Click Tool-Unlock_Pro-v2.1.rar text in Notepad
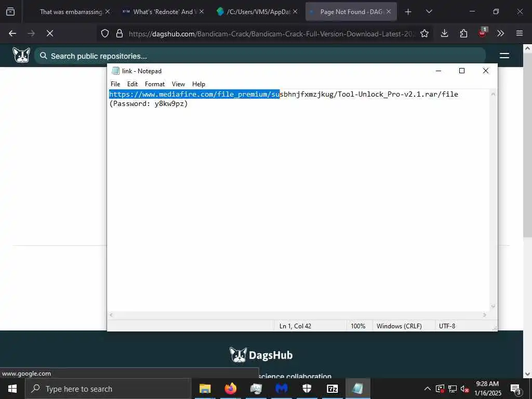This screenshot has width=532, height=399. tap(387, 95)
